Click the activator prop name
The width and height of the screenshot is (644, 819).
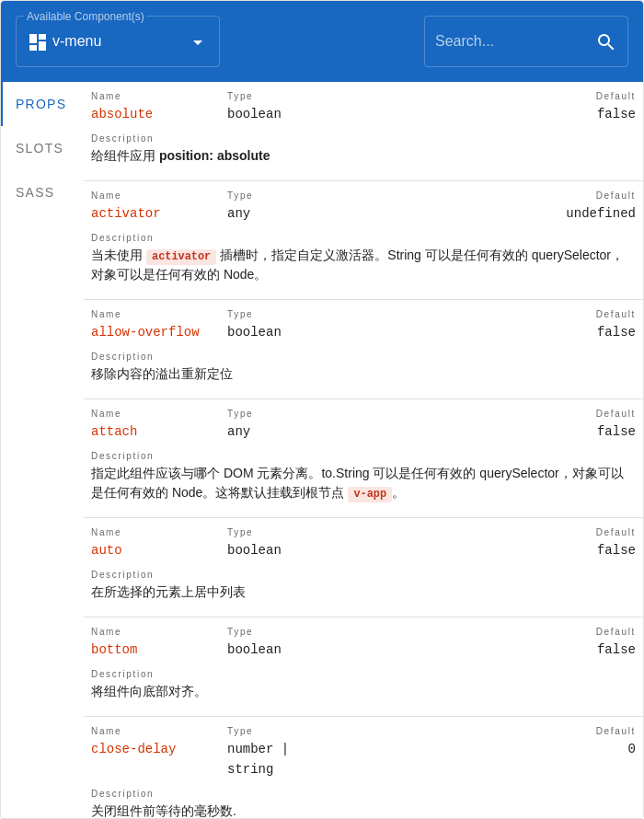pyautogui.click(x=127, y=213)
